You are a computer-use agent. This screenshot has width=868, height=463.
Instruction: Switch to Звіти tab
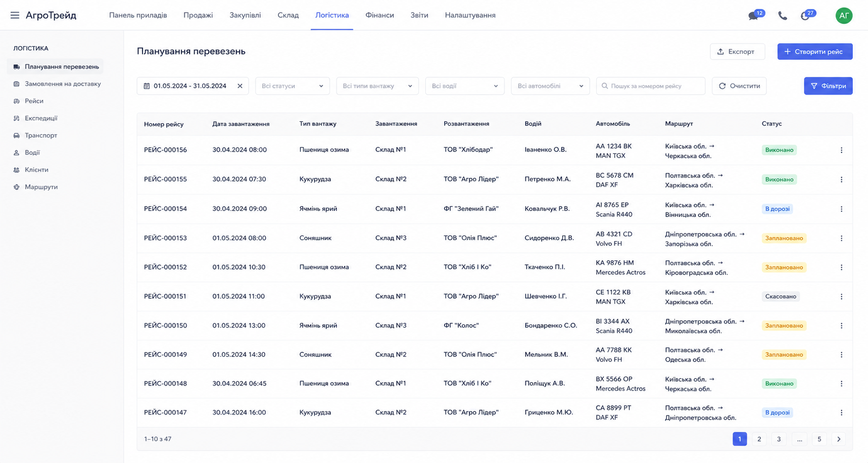(x=419, y=15)
